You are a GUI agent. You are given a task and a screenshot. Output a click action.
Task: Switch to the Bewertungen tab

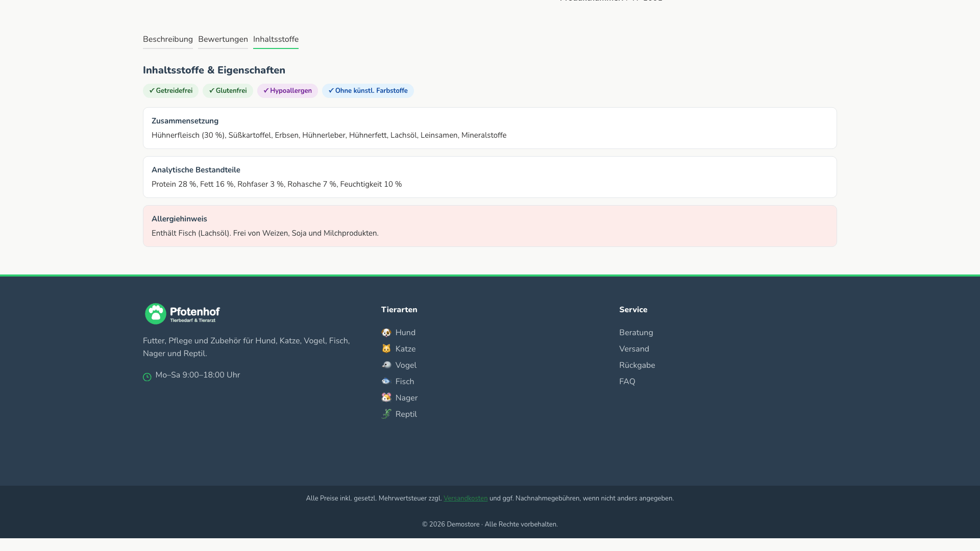[223, 39]
